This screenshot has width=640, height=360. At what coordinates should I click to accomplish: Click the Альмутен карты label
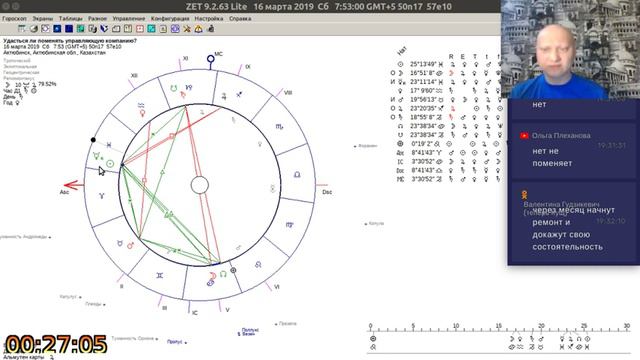click(x=23, y=357)
